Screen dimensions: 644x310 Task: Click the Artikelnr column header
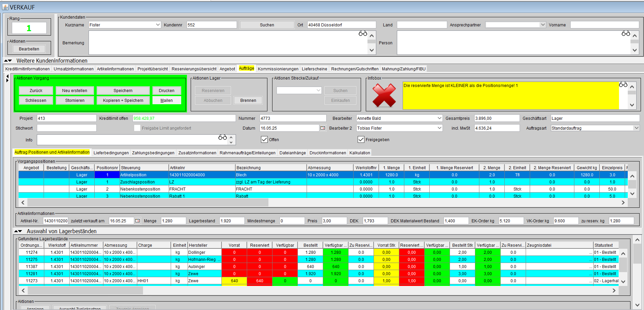[x=202, y=168]
